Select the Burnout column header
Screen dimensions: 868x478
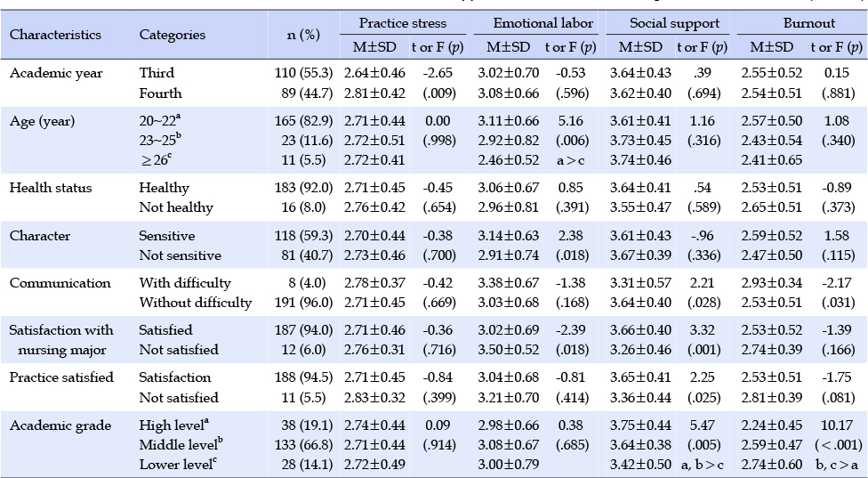[801, 23]
